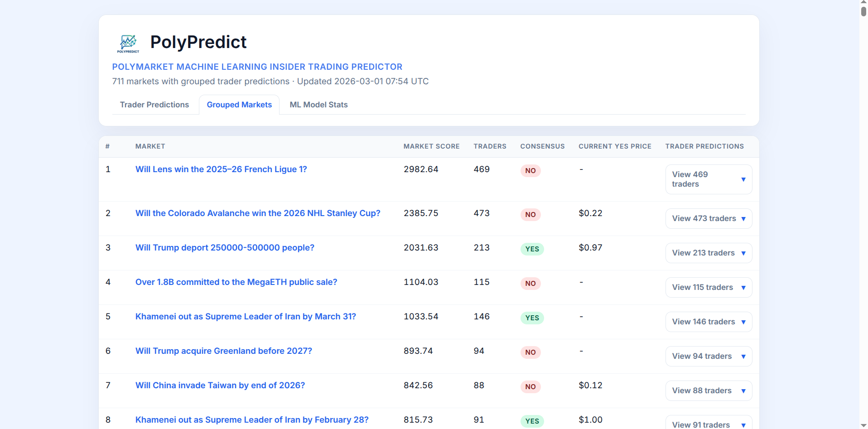Click the YES badge for Khamenei March 31
This screenshot has height=429, width=868.
pyautogui.click(x=532, y=318)
